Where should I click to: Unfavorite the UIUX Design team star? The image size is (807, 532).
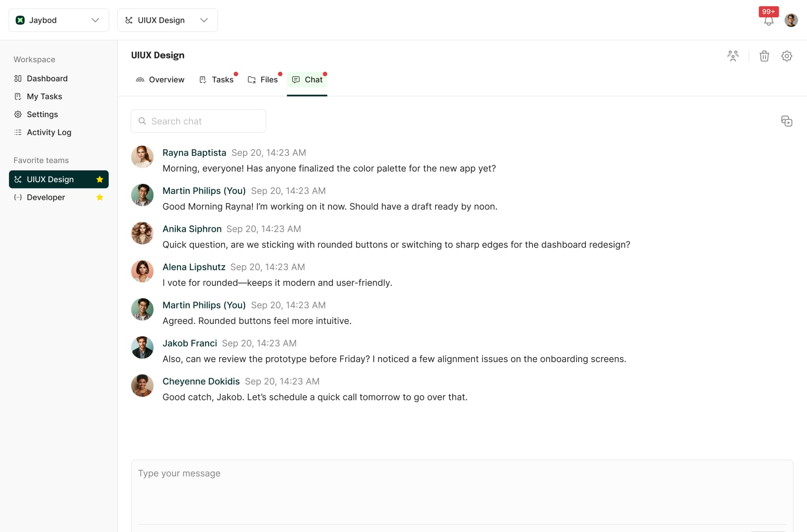[100, 179]
